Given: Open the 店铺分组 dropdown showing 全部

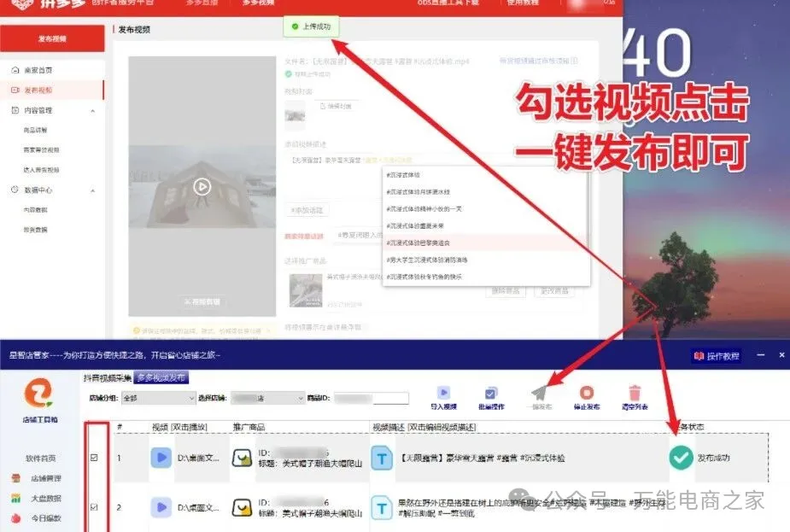Looking at the screenshot, I should coord(159,398).
